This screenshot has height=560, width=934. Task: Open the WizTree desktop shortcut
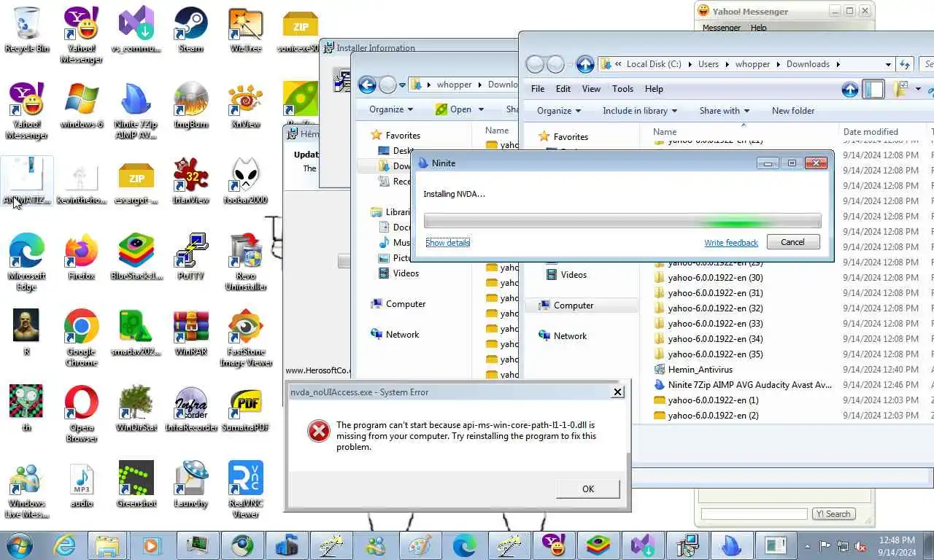(x=246, y=29)
